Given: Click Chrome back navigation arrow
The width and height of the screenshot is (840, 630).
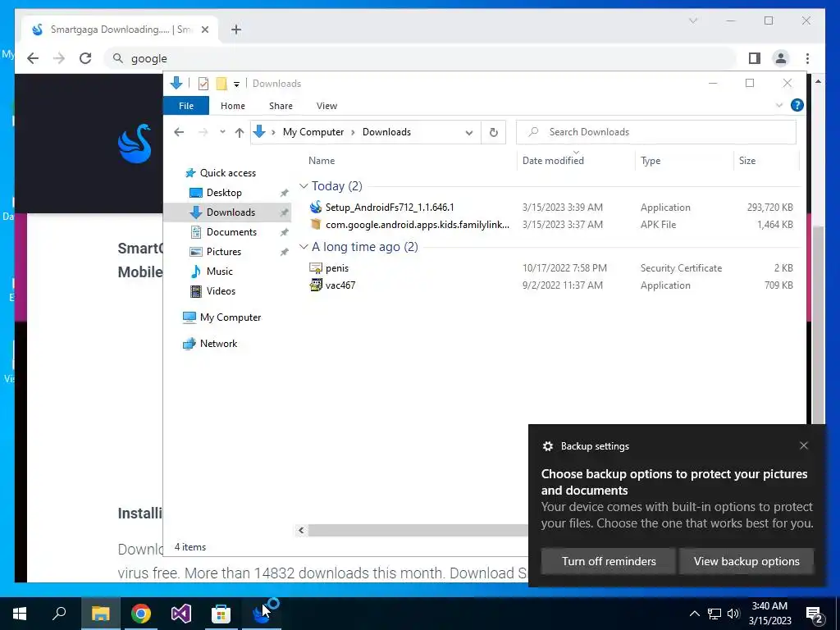Looking at the screenshot, I should [33, 58].
